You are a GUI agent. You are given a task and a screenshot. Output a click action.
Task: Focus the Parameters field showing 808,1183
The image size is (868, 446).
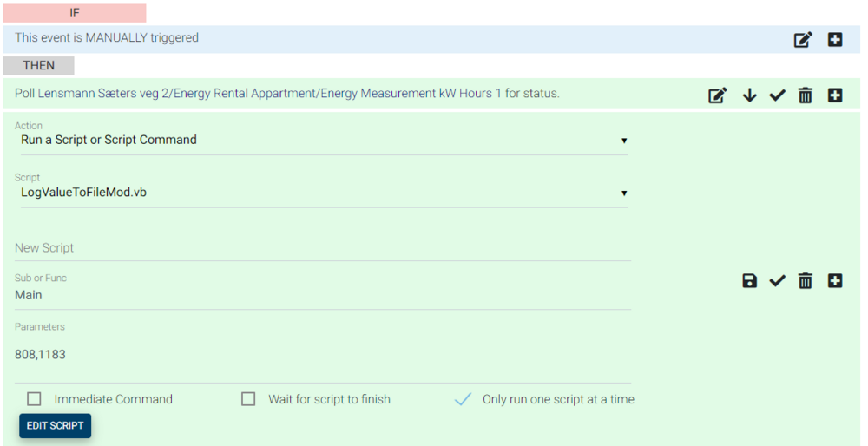click(323, 354)
